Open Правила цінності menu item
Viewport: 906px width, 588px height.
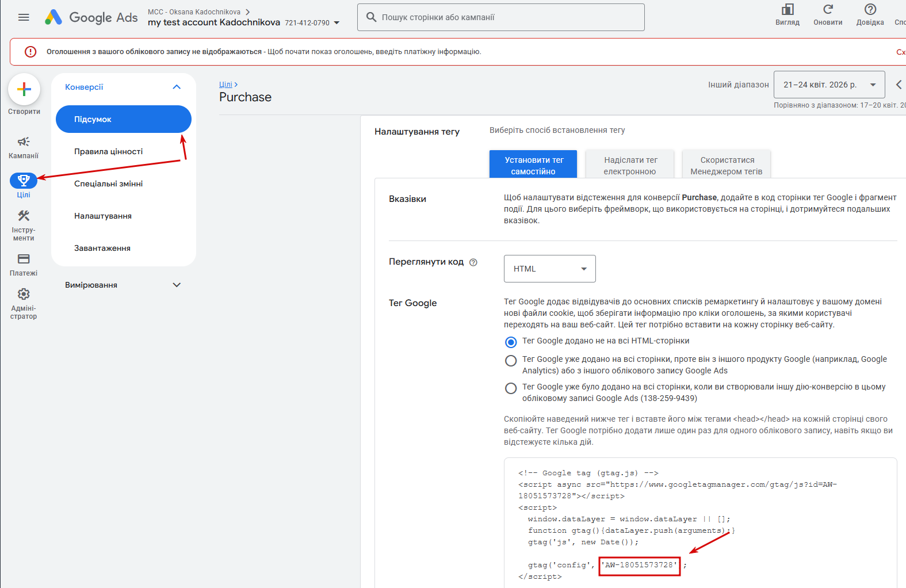click(x=124, y=151)
